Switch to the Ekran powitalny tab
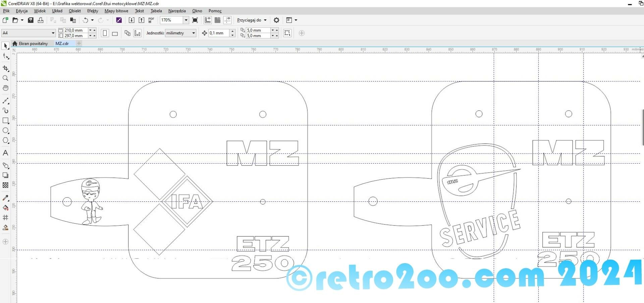 (x=33, y=44)
